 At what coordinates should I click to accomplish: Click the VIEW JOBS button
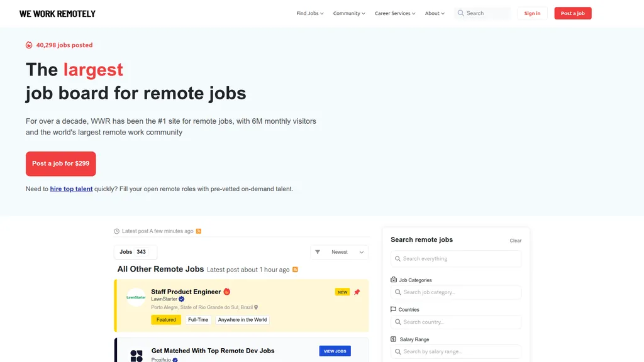click(335, 351)
